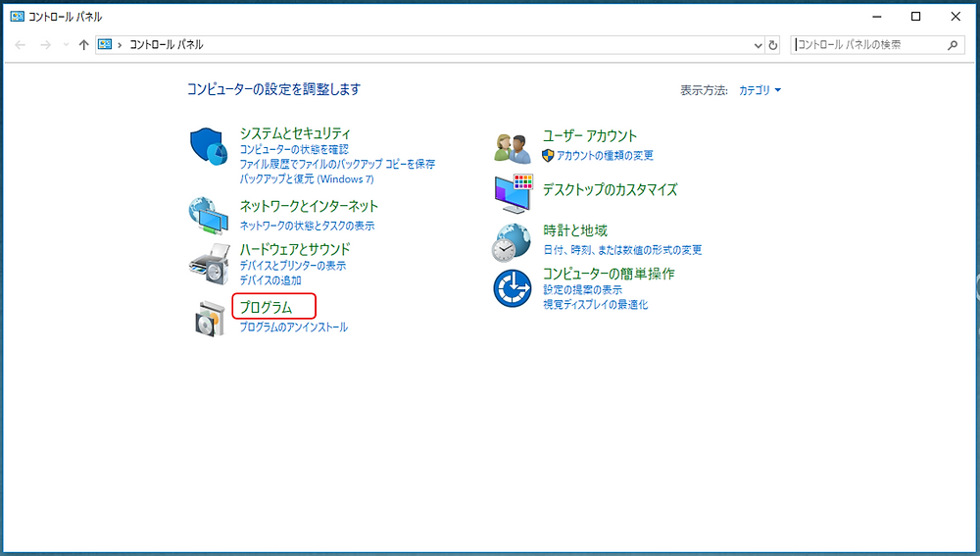Click the Clock and Region globe icon

[512, 242]
